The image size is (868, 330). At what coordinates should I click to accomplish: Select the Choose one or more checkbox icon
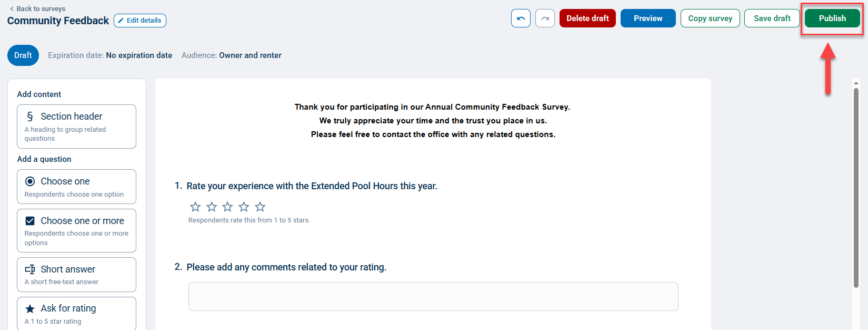pyautogui.click(x=30, y=221)
